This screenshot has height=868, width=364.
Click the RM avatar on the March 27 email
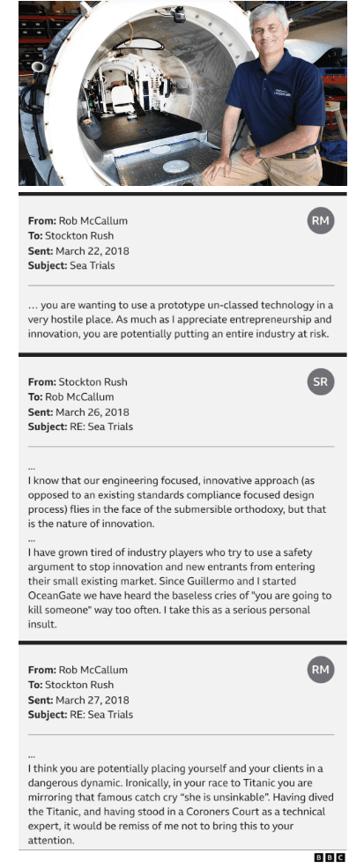320,670
